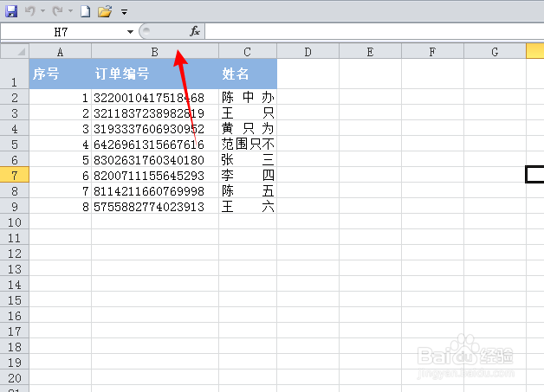Select row 1 header
This screenshot has height=392, width=544.
[x=15, y=74]
